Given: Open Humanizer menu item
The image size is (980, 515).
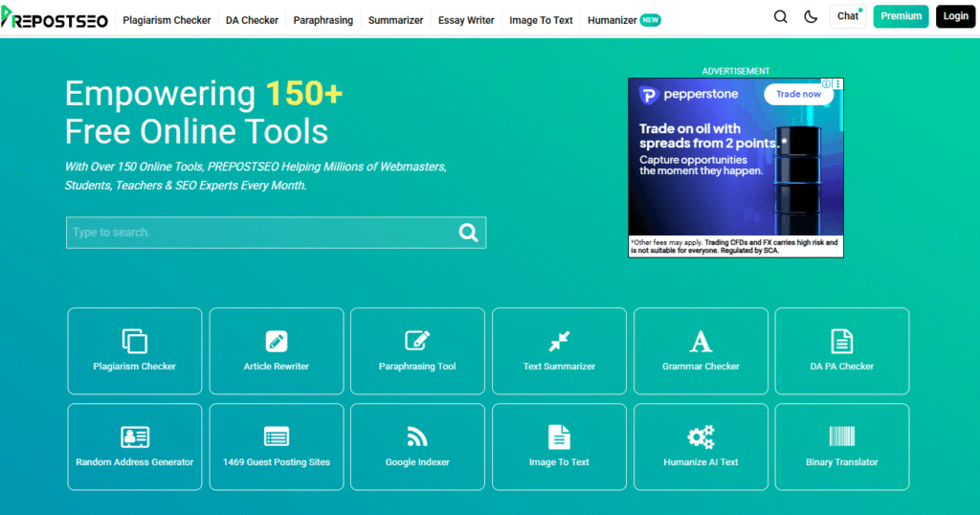Looking at the screenshot, I should click(612, 20).
